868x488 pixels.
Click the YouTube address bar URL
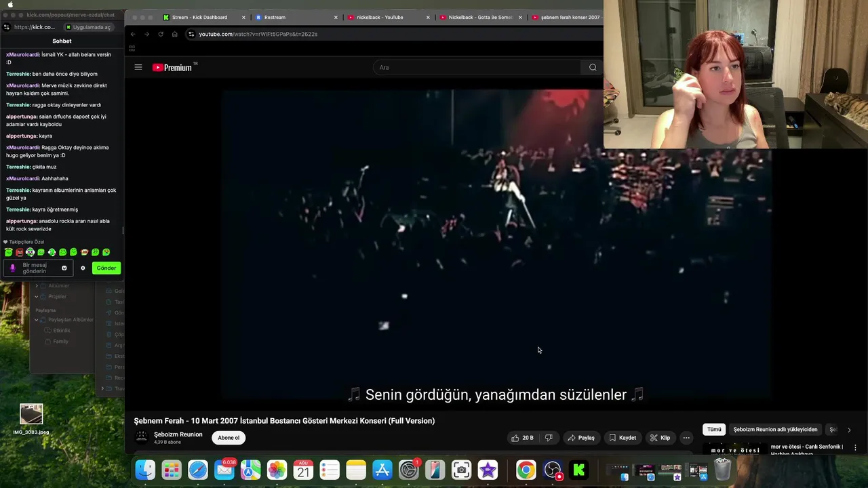coord(258,34)
